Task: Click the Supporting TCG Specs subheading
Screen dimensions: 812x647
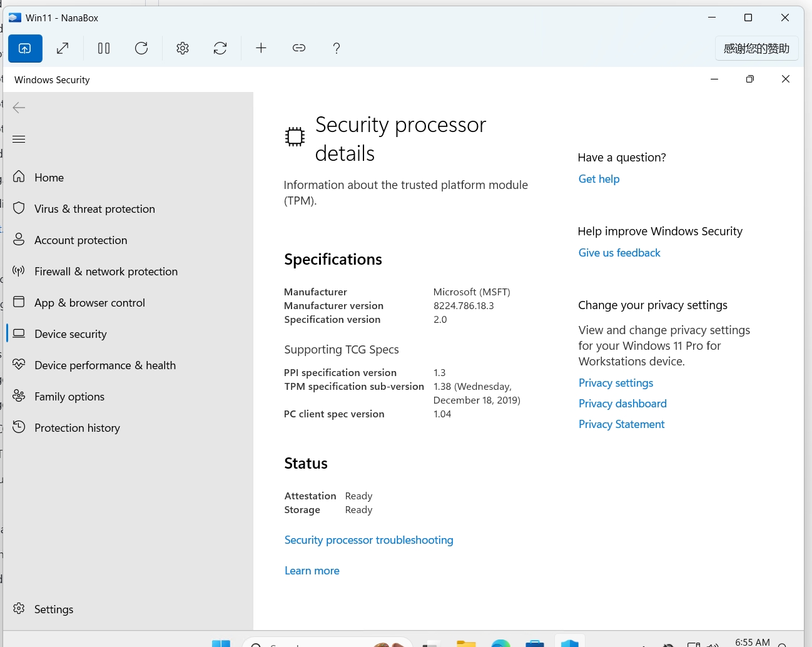Action: point(342,350)
